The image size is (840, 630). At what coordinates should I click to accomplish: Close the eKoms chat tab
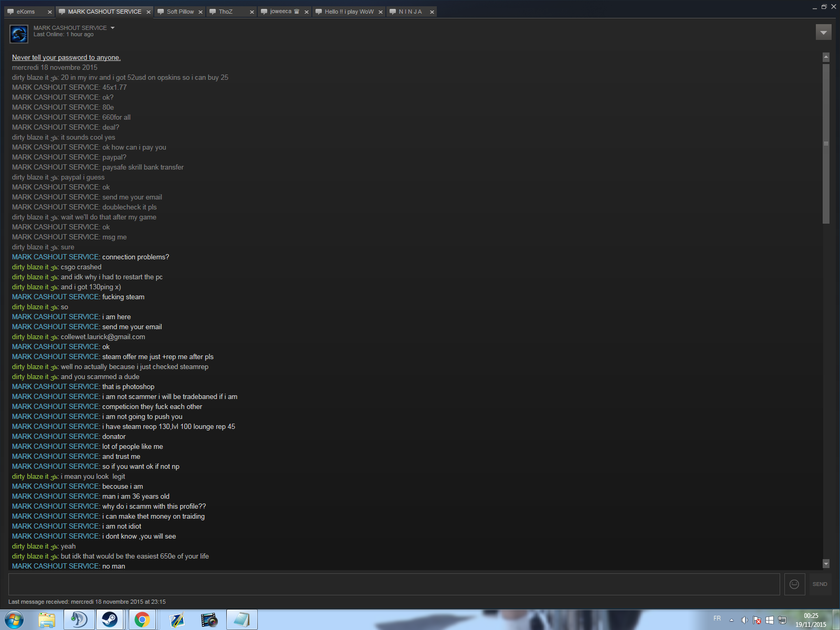[x=50, y=12]
